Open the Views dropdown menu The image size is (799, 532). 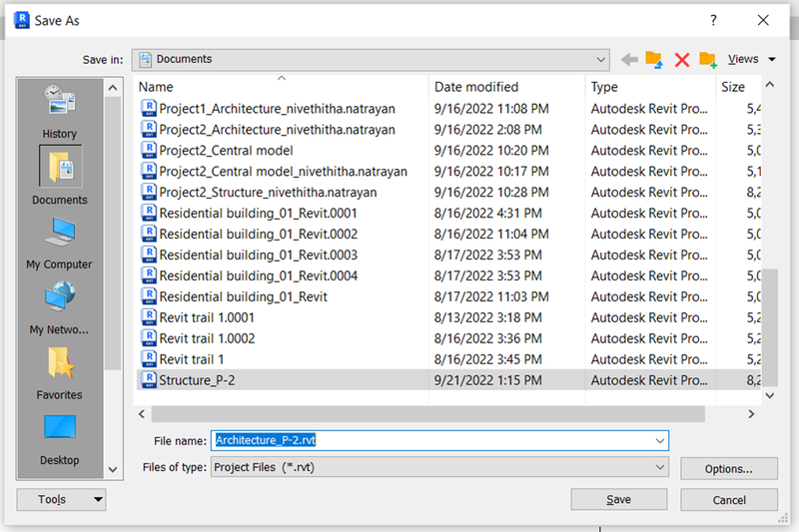click(751, 59)
